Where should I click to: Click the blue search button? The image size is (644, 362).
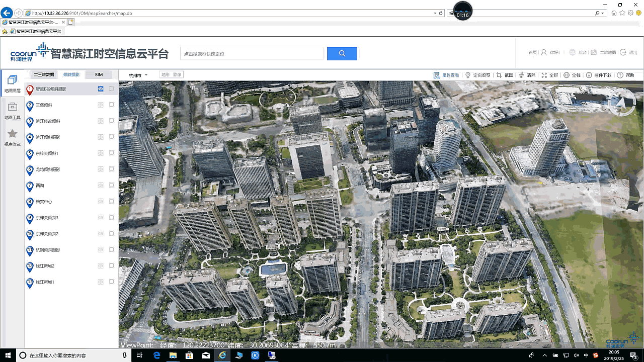[x=342, y=53]
